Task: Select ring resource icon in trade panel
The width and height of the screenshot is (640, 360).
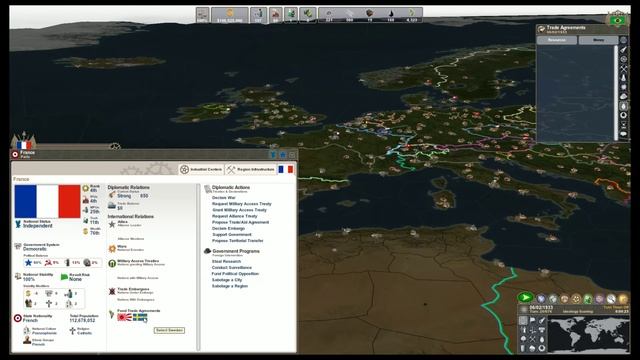Action: pos(624,115)
